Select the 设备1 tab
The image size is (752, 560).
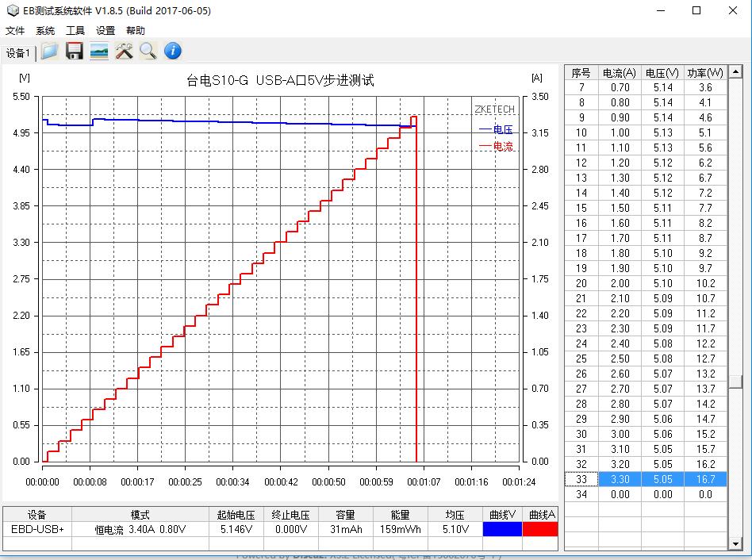[x=18, y=53]
